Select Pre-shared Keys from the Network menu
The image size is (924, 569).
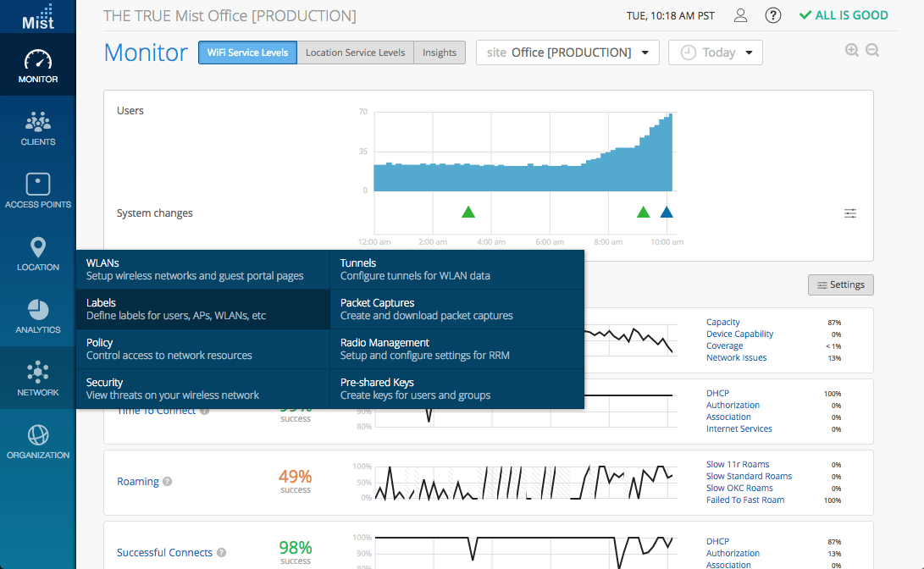457,389
